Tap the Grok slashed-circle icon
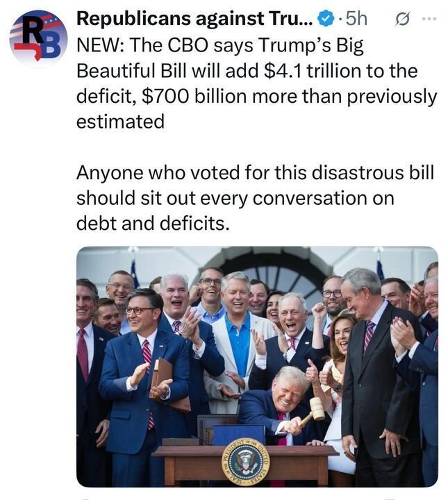The image size is (448, 500). (401, 19)
